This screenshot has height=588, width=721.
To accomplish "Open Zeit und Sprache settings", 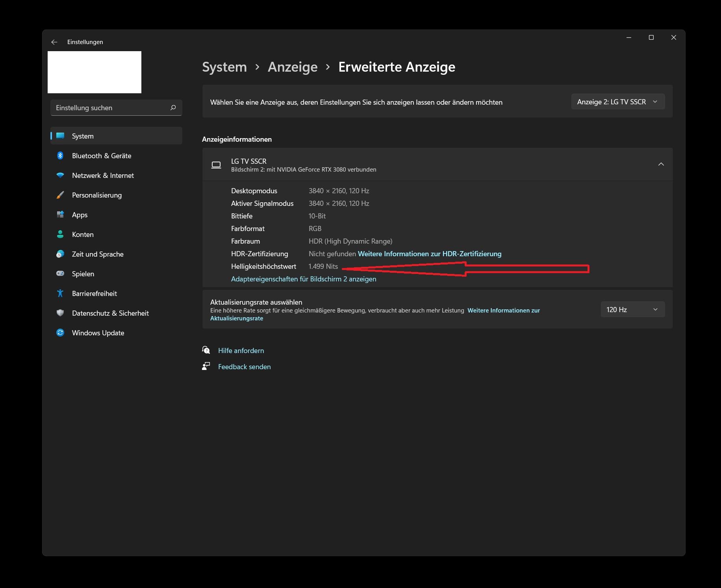I will 116,254.
